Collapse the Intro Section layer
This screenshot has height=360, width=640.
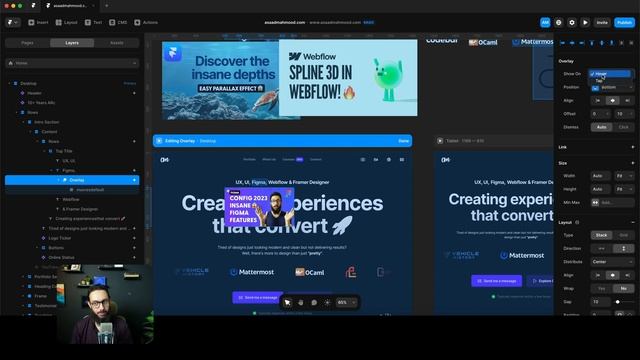(x=24, y=122)
